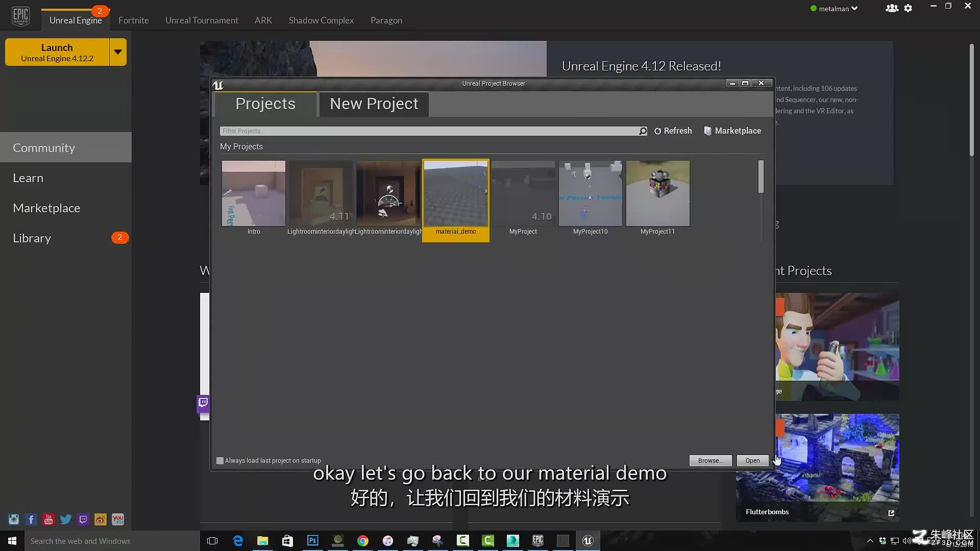980x551 pixels.
Task: Select the Unreal Engine launcher tab
Action: coord(76,20)
